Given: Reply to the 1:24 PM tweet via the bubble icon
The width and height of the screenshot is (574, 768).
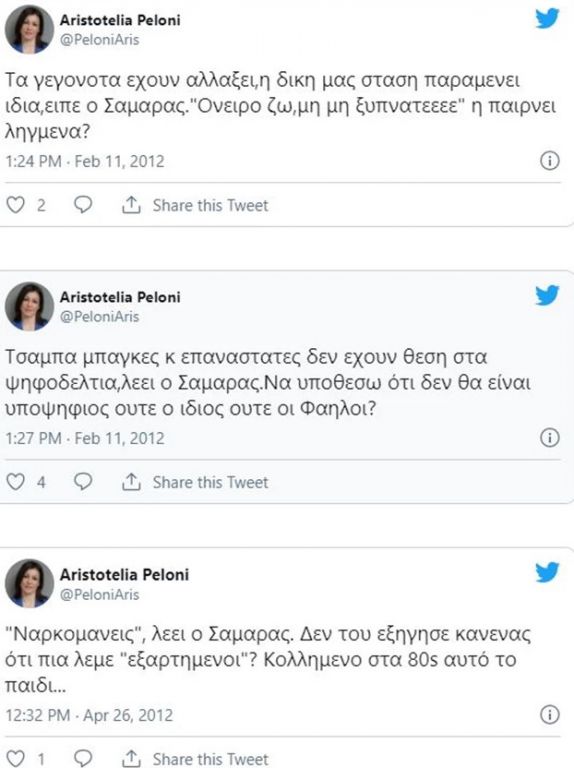Looking at the screenshot, I should (x=83, y=205).
